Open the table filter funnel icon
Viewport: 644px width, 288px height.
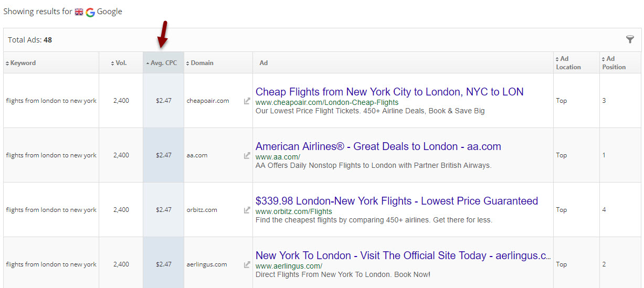coord(630,40)
